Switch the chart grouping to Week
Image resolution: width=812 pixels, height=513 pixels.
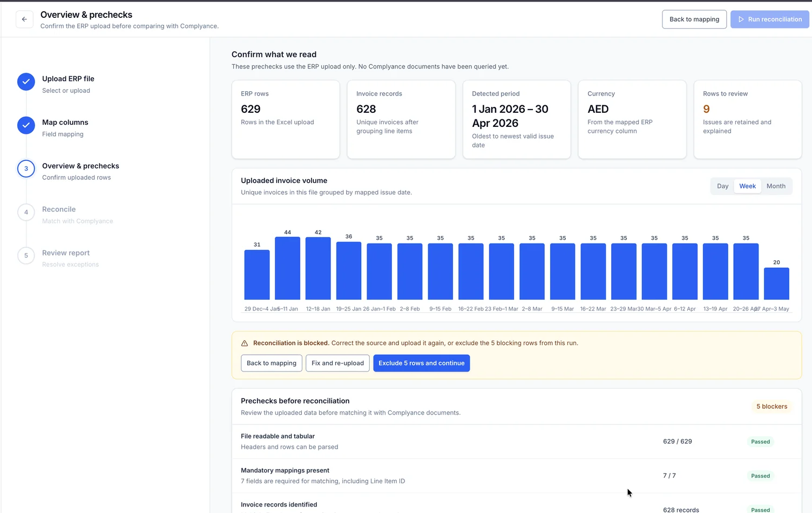pos(747,186)
